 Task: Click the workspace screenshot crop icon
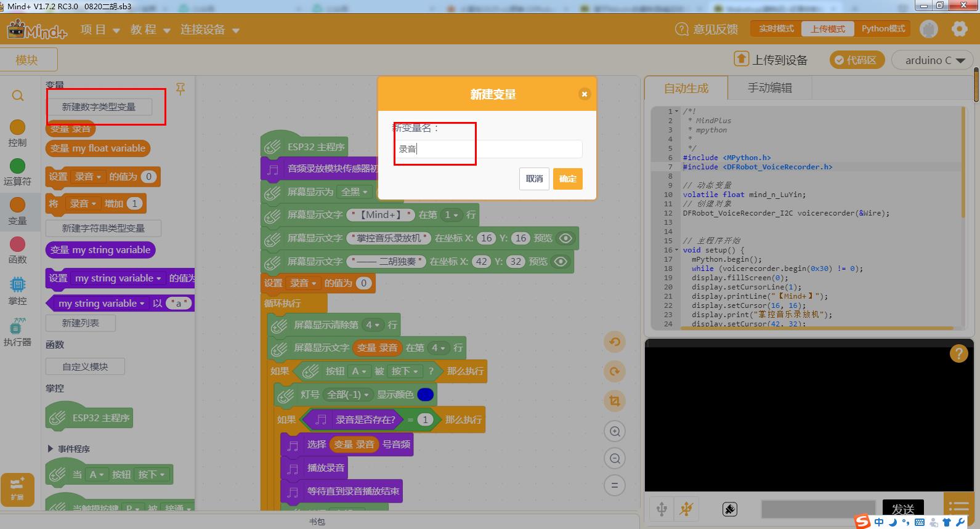point(615,401)
